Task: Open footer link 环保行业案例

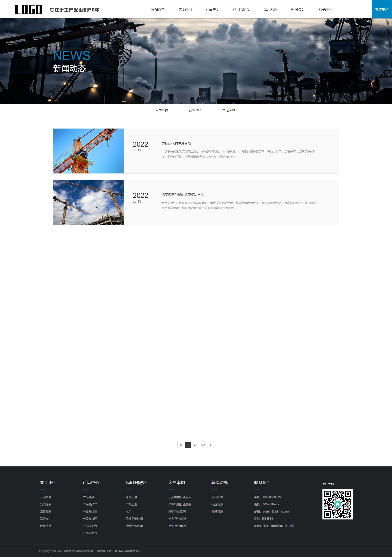Action: (177, 511)
